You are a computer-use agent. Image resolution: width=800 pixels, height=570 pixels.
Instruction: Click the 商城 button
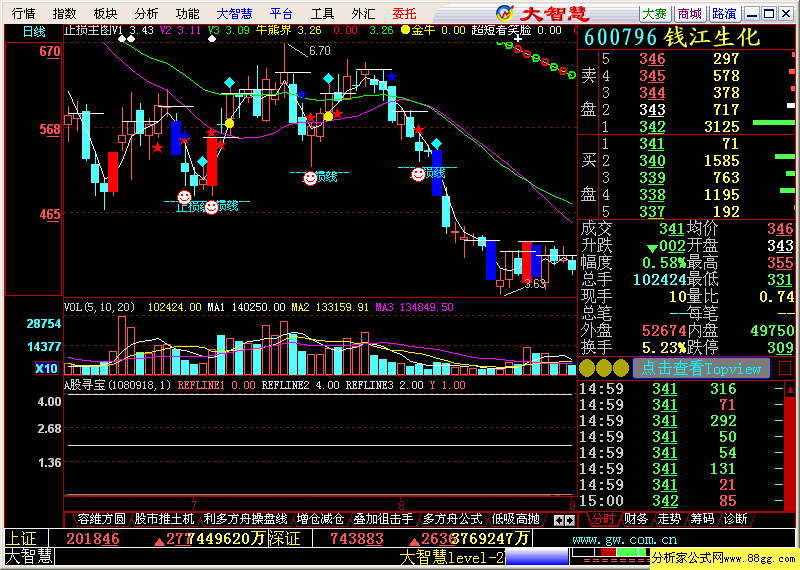[689, 13]
